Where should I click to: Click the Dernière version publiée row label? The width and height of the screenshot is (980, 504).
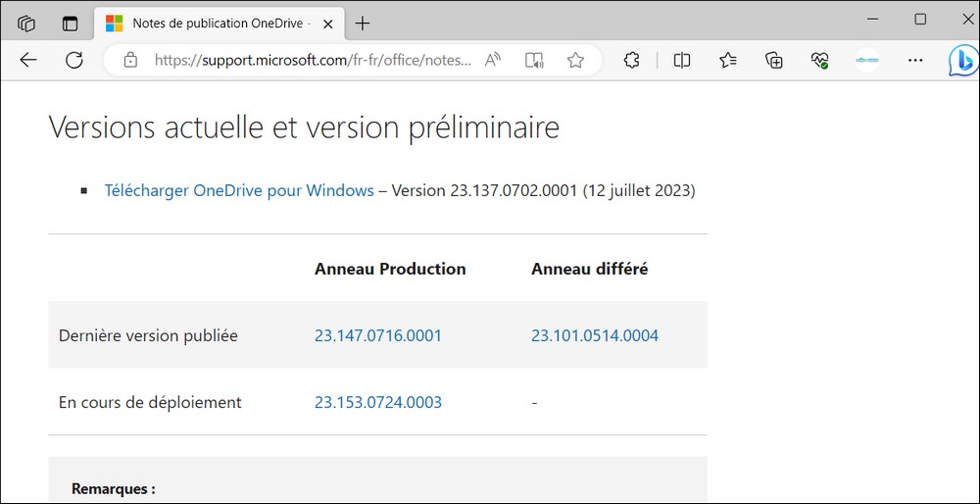148,335
